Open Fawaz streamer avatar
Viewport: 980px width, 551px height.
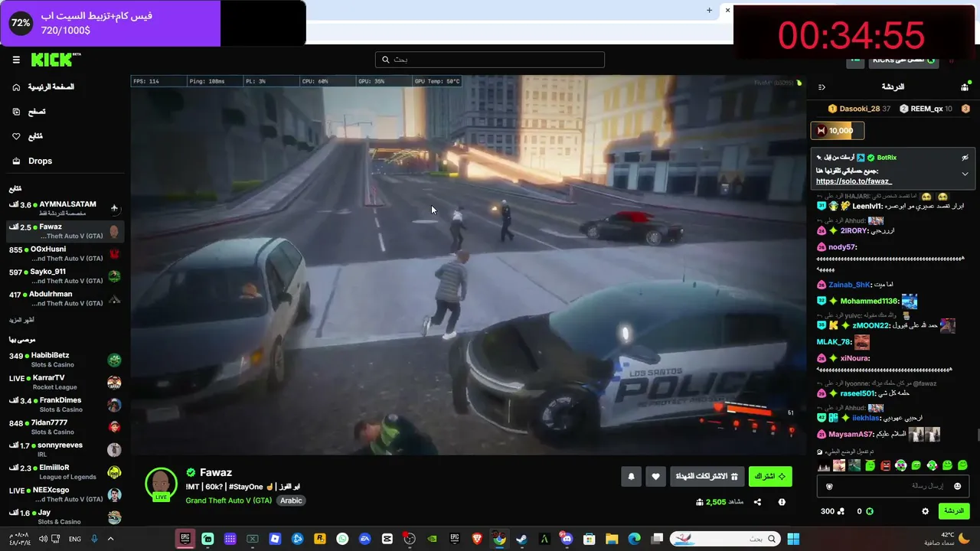[x=161, y=484]
